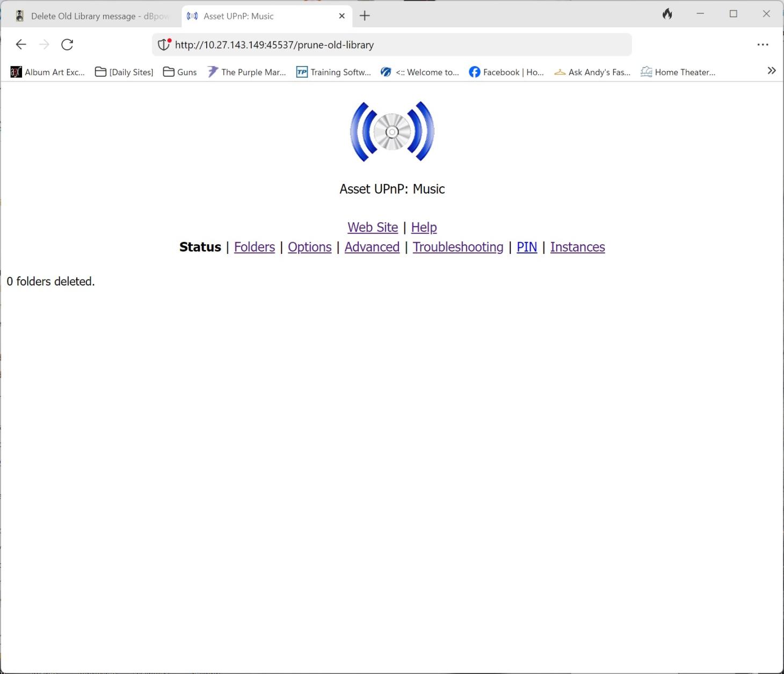Navigate to Troubleshooting page
The image size is (784, 674).
point(458,247)
